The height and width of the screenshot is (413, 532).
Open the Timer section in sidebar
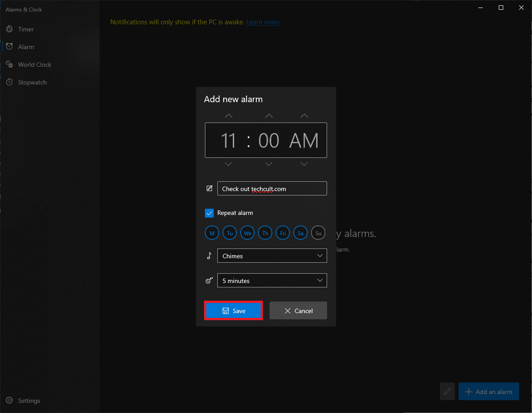click(x=26, y=29)
